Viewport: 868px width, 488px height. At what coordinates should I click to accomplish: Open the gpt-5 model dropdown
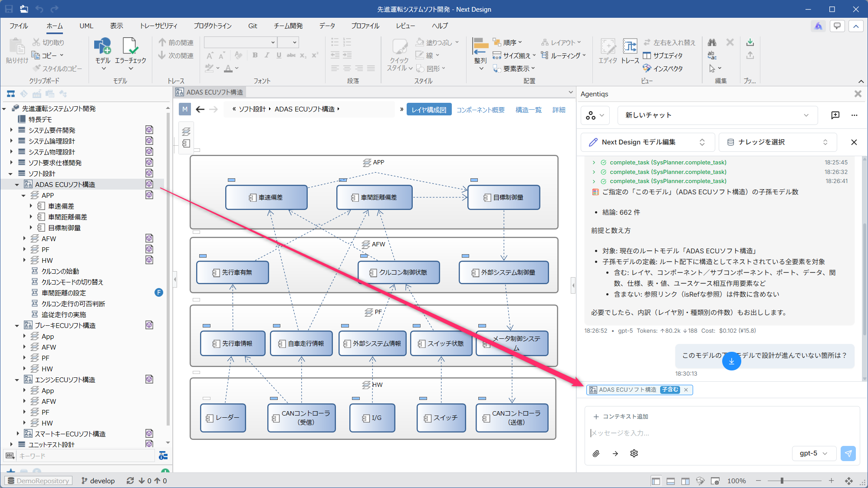(x=813, y=453)
